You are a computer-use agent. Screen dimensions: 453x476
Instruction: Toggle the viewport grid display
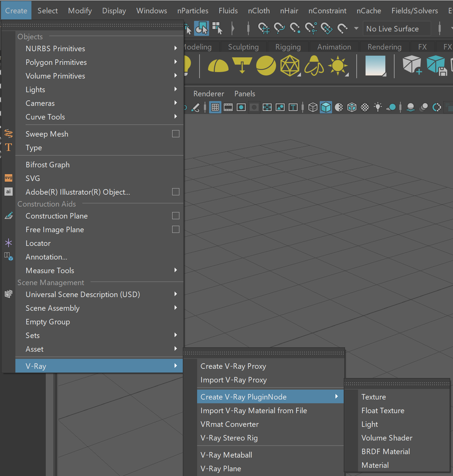[x=215, y=108]
